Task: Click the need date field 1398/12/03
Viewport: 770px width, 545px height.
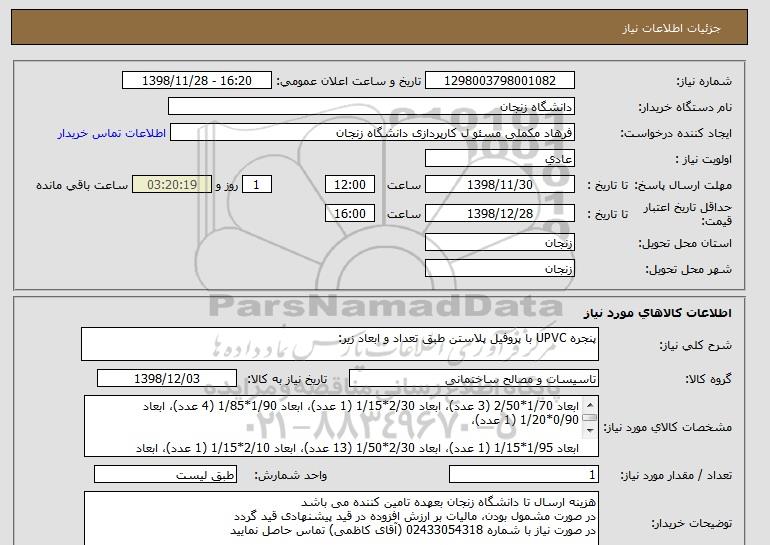Action: tap(167, 379)
